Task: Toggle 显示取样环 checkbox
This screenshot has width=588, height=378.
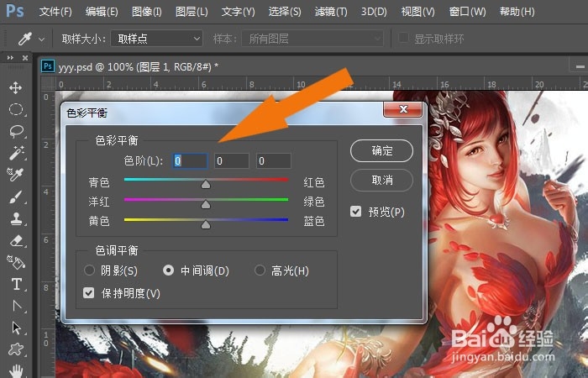Action: [x=403, y=38]
